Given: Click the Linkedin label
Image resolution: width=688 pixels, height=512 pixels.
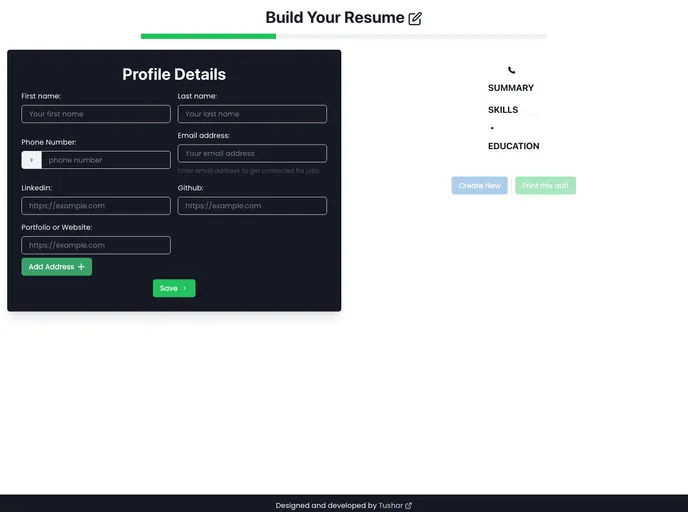Looking at the screenshot, I should [36, 188].
